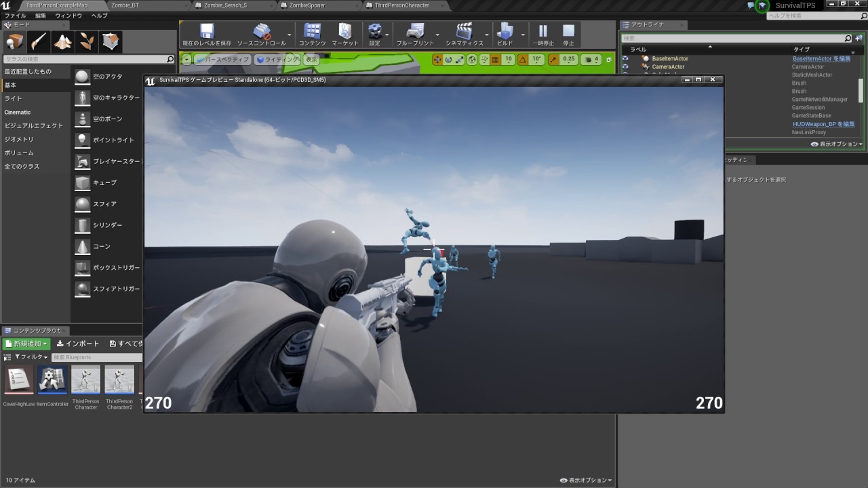868x488 pixels.
Task: Select the ライティング view mode button
Action: click(277, 60)
